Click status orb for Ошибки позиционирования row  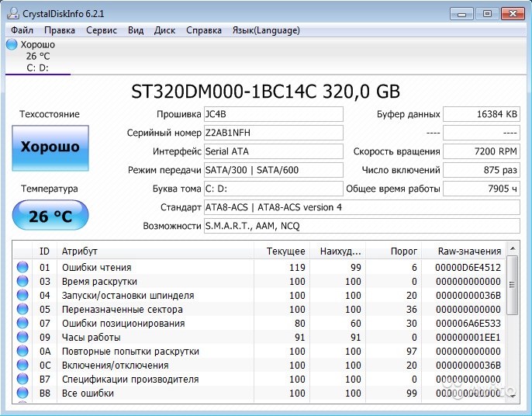(x=22, y=323)
